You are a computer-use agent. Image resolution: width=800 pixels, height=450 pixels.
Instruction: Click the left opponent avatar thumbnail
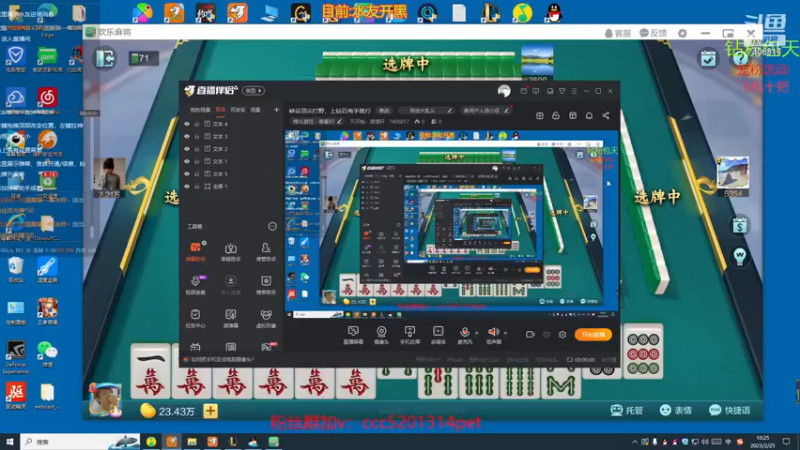pyautogui.click(x=109, y=174)
